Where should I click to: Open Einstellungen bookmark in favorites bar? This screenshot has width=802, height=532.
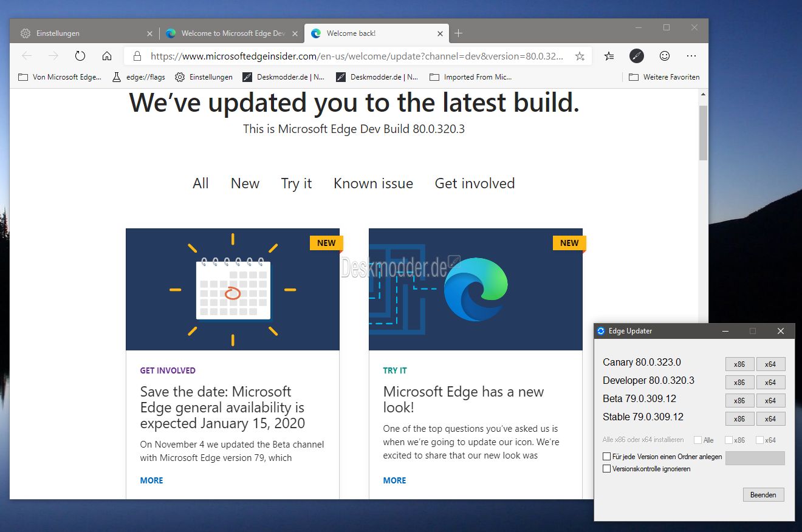click(x=204, y=77)
